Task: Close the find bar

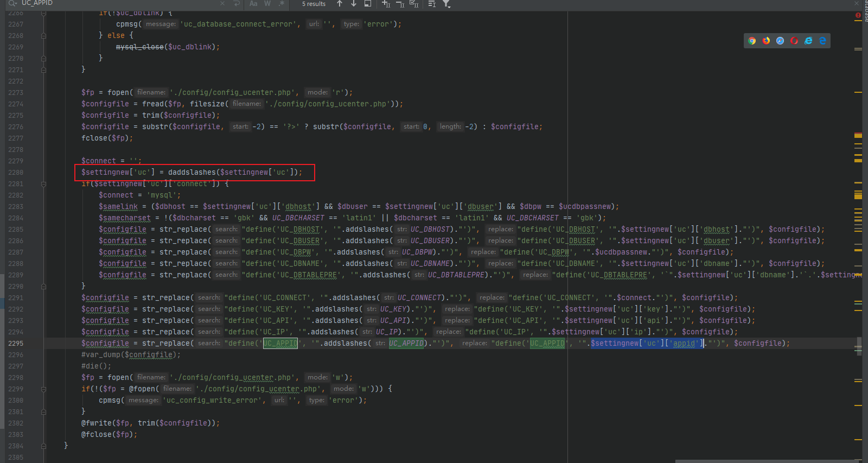Action: 857,3
